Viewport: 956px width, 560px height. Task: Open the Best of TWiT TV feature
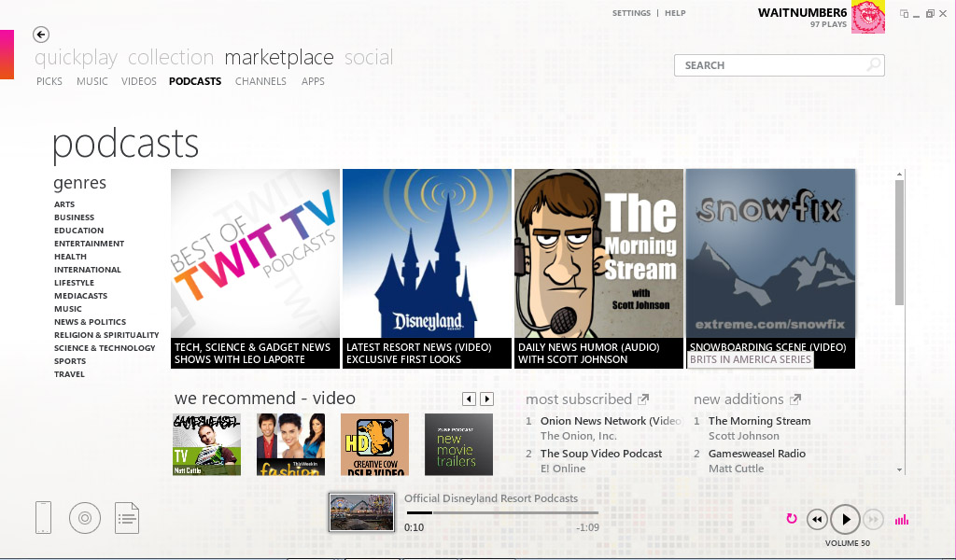(255, 269)
